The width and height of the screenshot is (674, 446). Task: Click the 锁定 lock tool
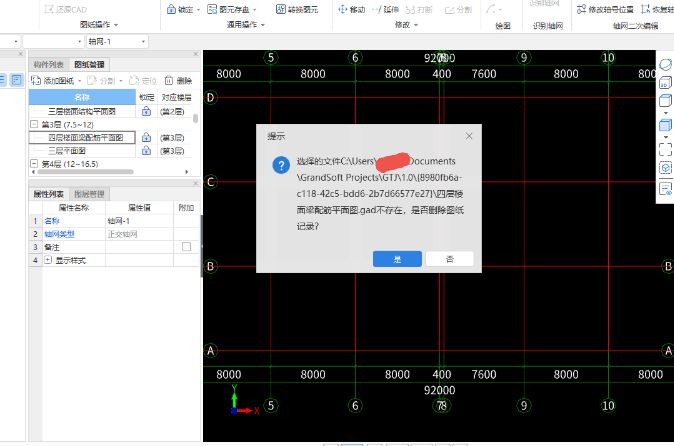(180, 9)
